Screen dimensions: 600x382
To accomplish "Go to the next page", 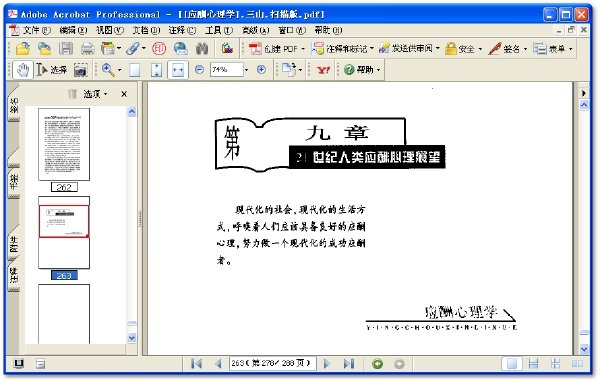I will pos(327,363).
